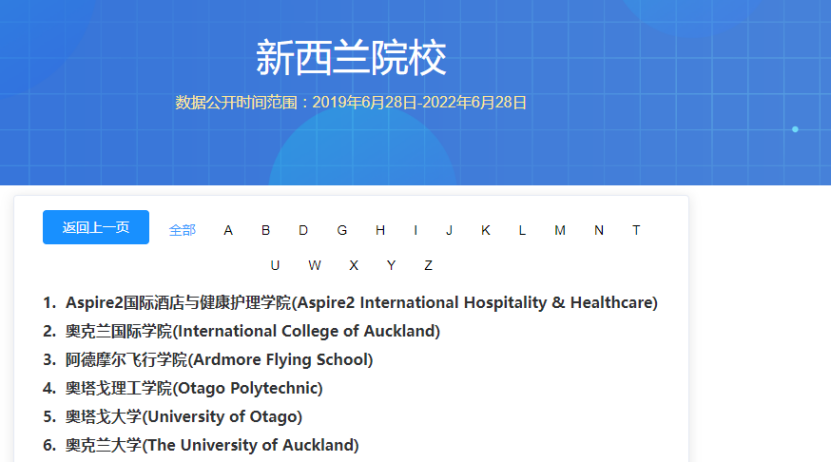Filter schools by letter W
This screenshot has width=831, height=462.
[x=314, y=265]
